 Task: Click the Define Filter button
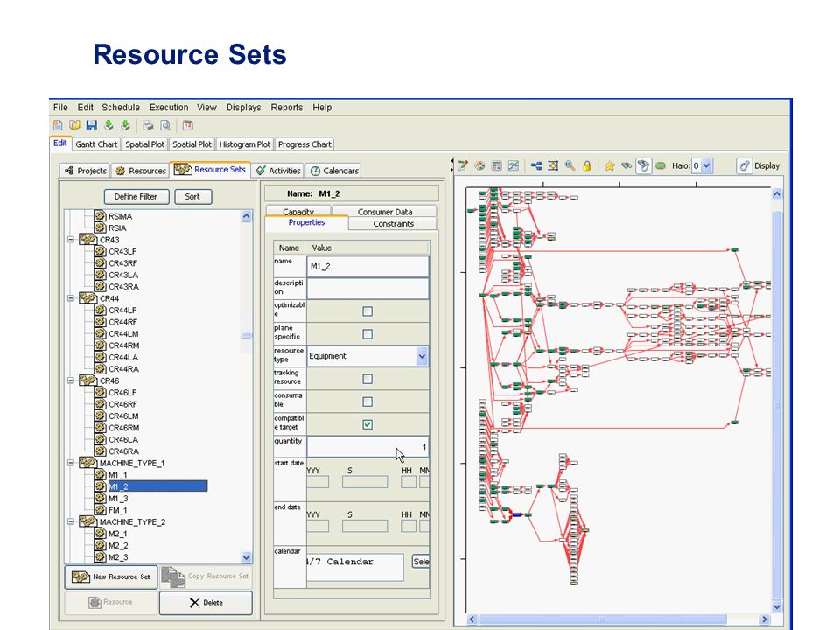tap(136, 197)
